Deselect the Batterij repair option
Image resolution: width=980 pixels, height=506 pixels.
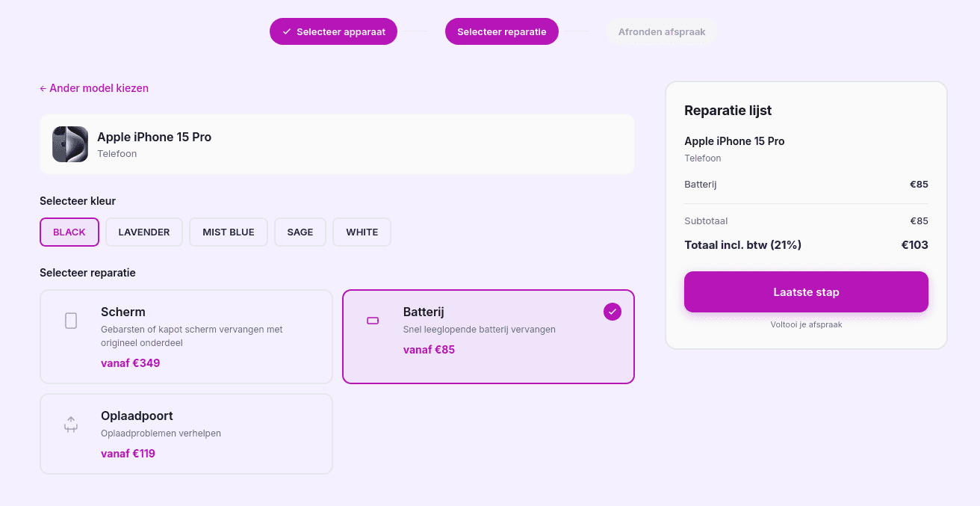click(489, 336)
